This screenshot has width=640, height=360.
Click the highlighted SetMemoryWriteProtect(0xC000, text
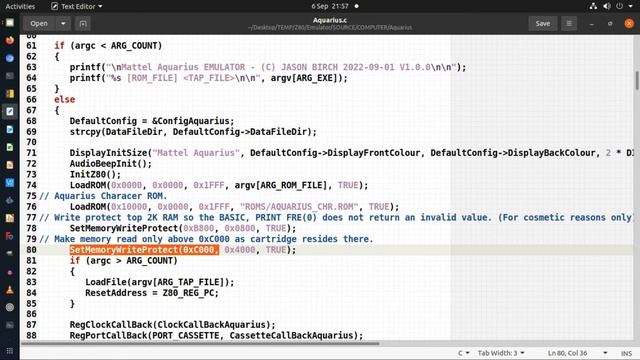(x=144, y=250)
